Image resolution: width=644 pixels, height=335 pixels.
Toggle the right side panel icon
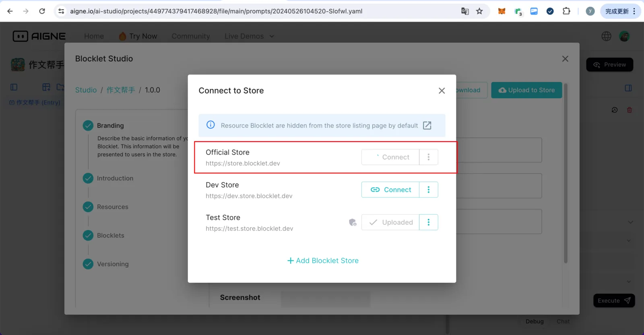[628, 88]
